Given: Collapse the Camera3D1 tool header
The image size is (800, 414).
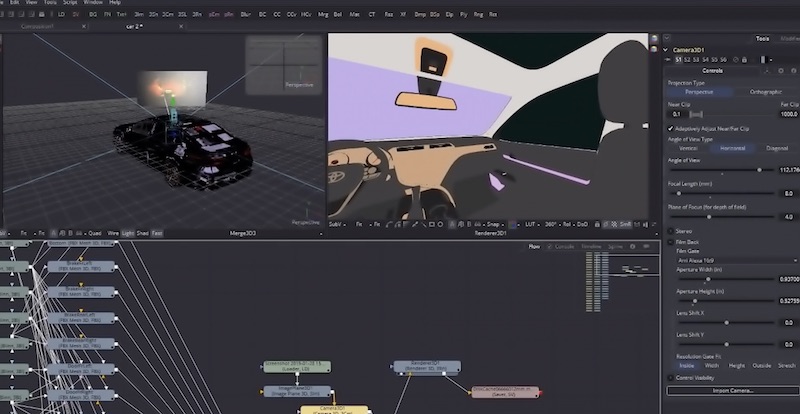Looking at the screenshot, I should 666,49.
